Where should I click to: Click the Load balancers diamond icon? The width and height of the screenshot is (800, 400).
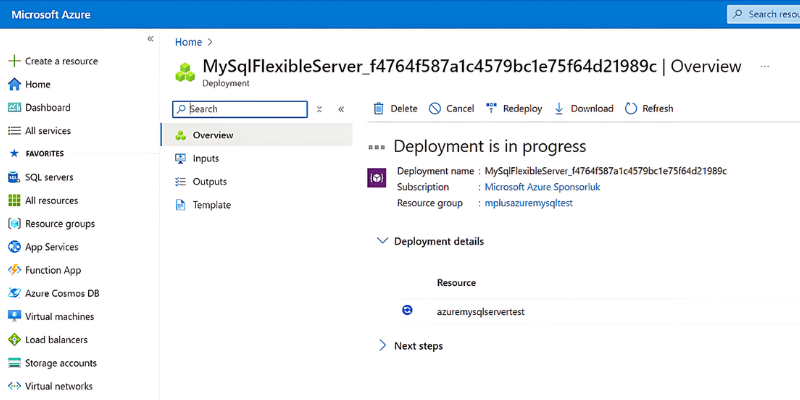coord(14,340)
